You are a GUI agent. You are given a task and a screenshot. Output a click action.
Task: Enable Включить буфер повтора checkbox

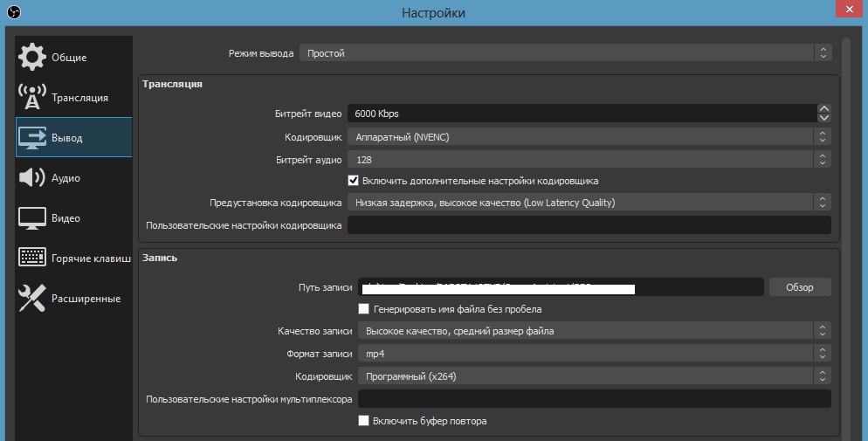point(363,421)
